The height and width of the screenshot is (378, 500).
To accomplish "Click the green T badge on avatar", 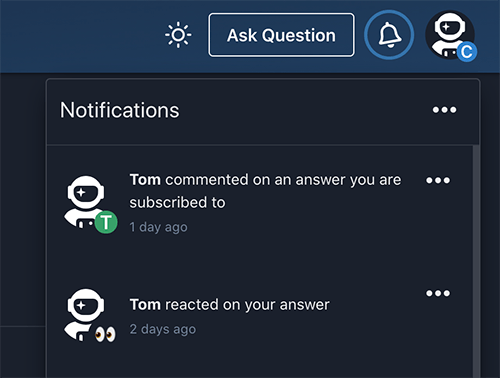I will point(106,222).
